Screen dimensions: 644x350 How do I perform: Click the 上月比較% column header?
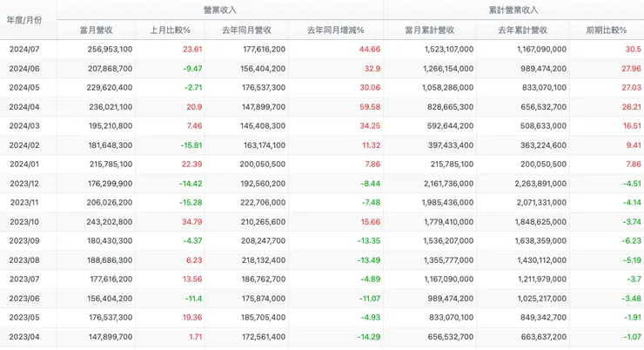click(x=170, y=30)
